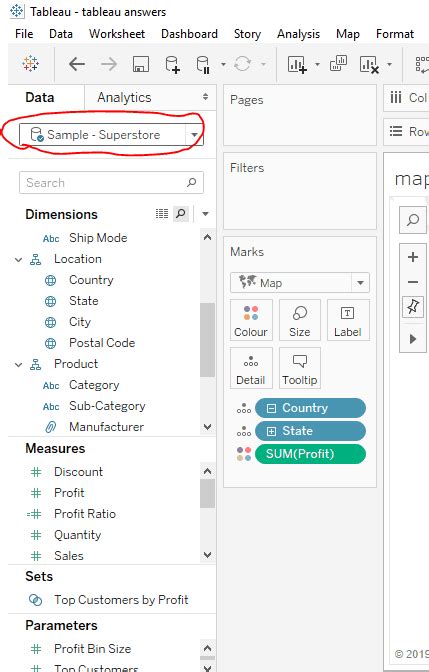Click the map search magnifier button
Image resolution: width=429 pixels, height=672 pixels.
click(413, 220)
